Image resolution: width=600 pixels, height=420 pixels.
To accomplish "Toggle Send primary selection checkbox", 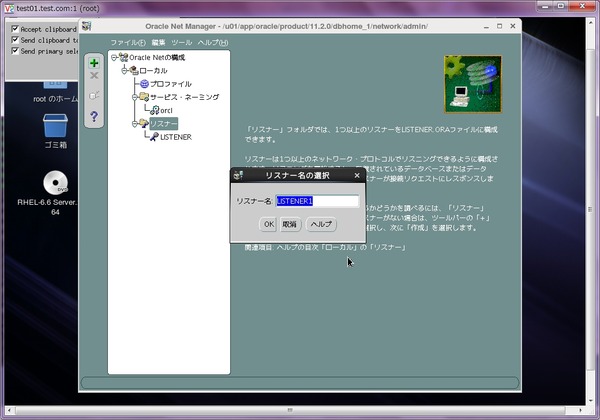I will (x=15, y=51).
